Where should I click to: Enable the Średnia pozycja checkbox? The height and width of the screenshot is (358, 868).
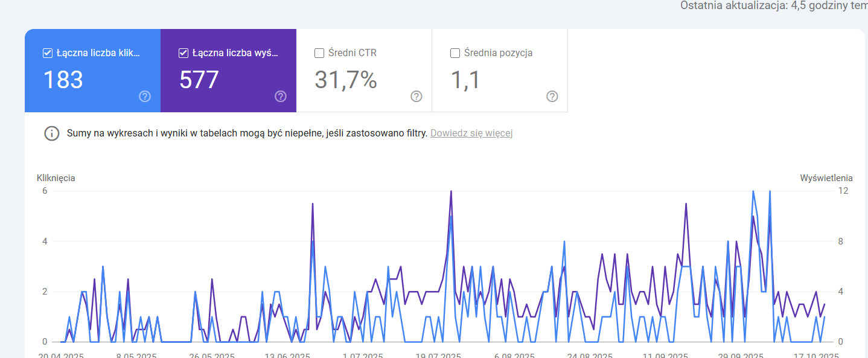click(x=455, y=53)
